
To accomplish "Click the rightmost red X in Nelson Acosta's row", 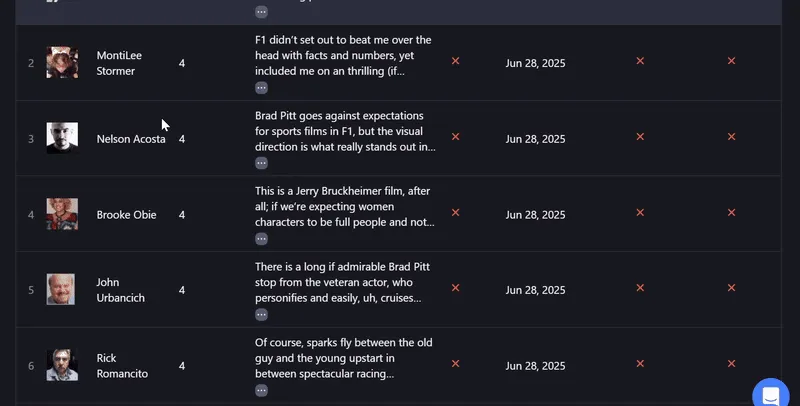I will [x=732, y=137].
